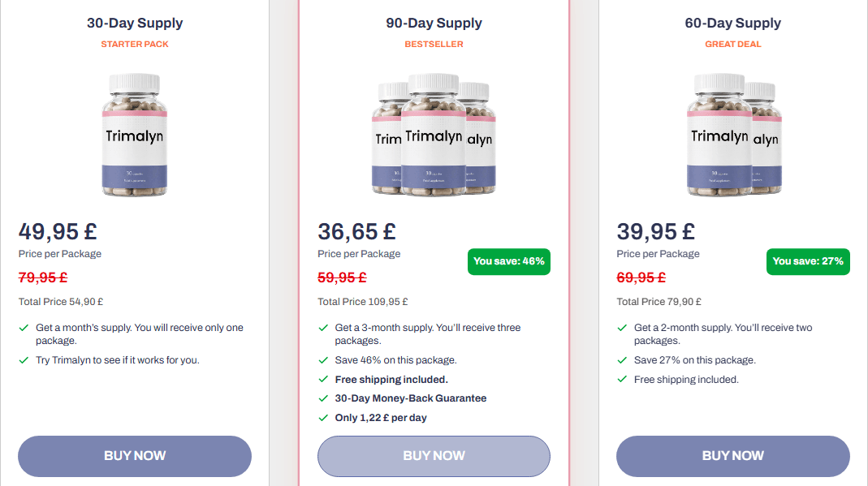Screen dimensions: 868x486
Task: Click checkmark beside 'Try Trimalyn to see'
Action: 24,360
